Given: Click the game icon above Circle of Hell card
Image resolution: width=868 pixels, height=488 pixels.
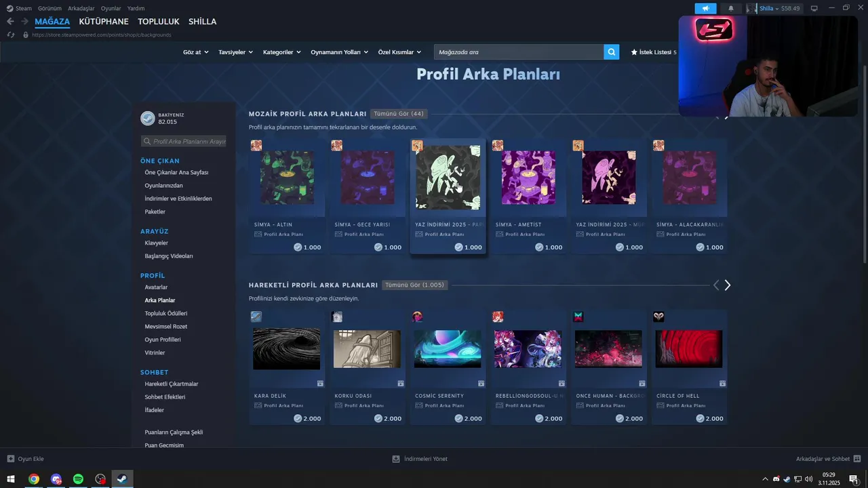Looking at the screenshot, I should point(658,317).
